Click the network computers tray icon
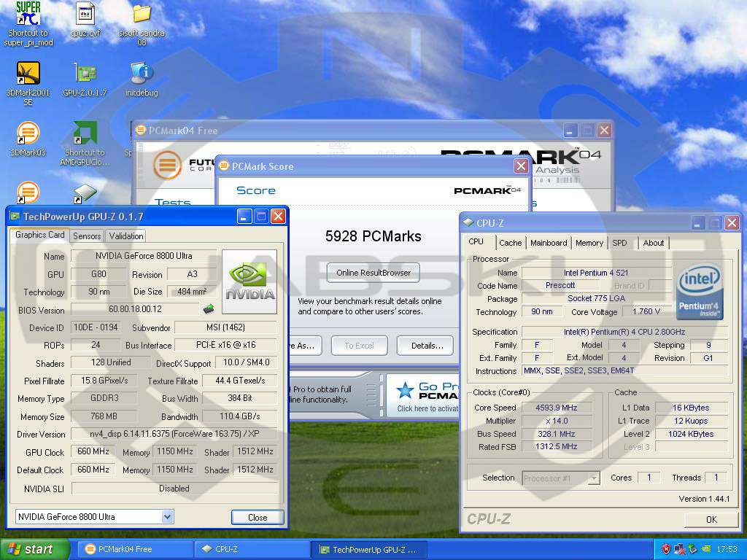Screen dimensions: 747x560 (x=679, y=549)
